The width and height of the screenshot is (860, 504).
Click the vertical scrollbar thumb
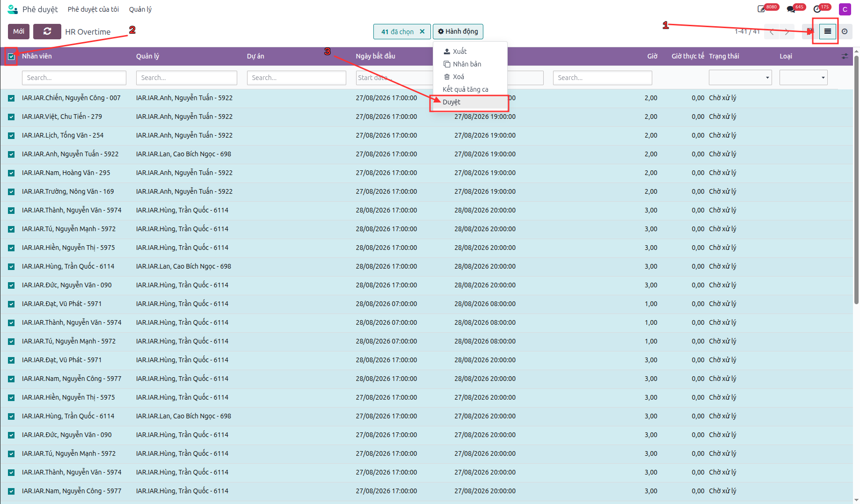(856, 180)
